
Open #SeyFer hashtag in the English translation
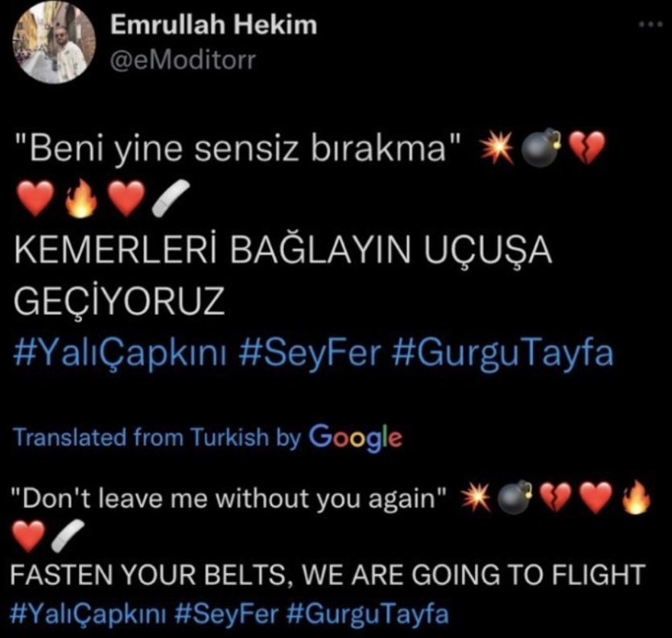point(227,614)
